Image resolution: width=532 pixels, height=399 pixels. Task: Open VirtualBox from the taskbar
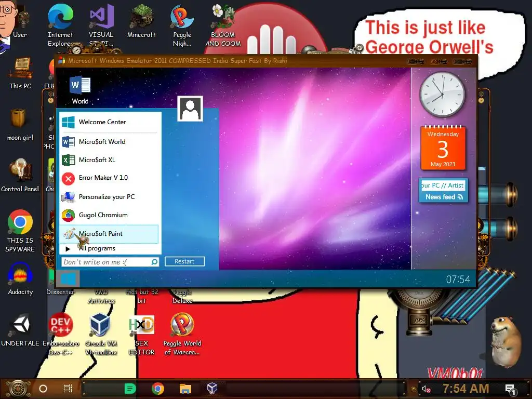tap(212, 389)
